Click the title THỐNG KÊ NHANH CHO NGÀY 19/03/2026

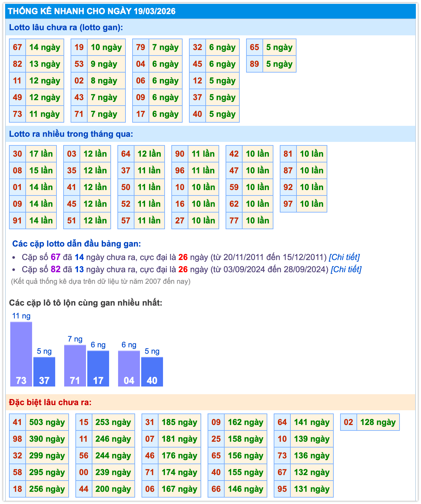click(92, 11)
